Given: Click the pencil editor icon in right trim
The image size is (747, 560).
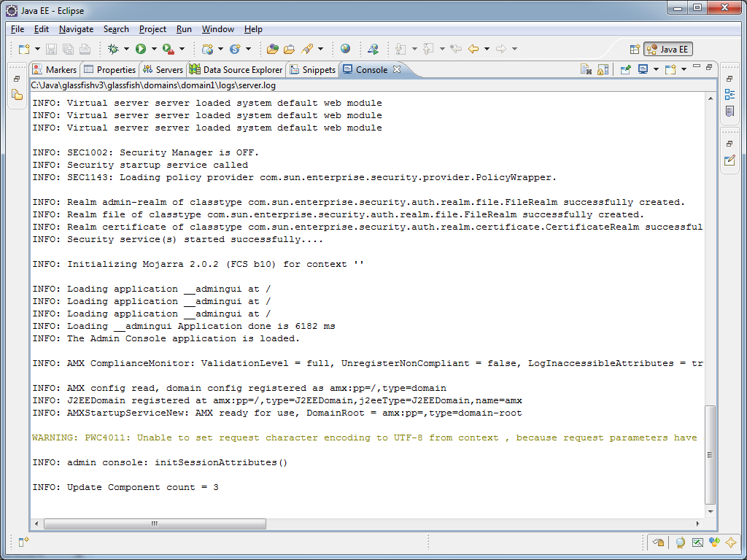Looking at the screenshot, I should coord(729,160).
